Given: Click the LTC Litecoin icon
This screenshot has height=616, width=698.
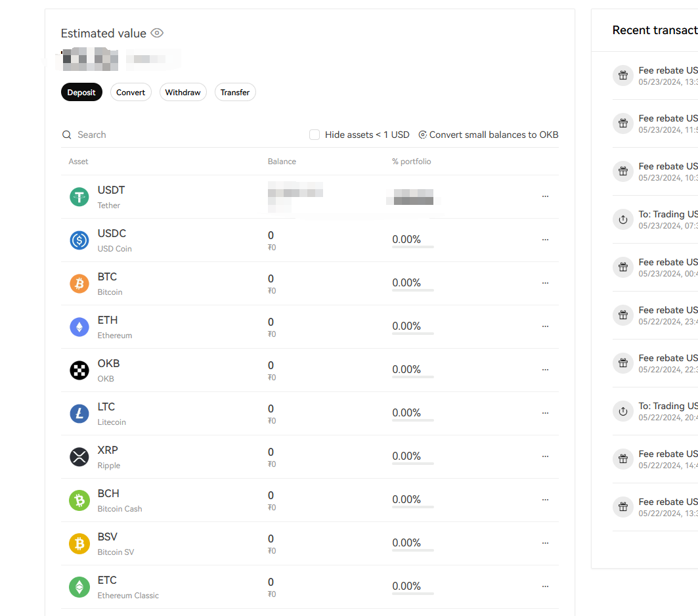Looking at the screenshot, I should pos(79,413).
